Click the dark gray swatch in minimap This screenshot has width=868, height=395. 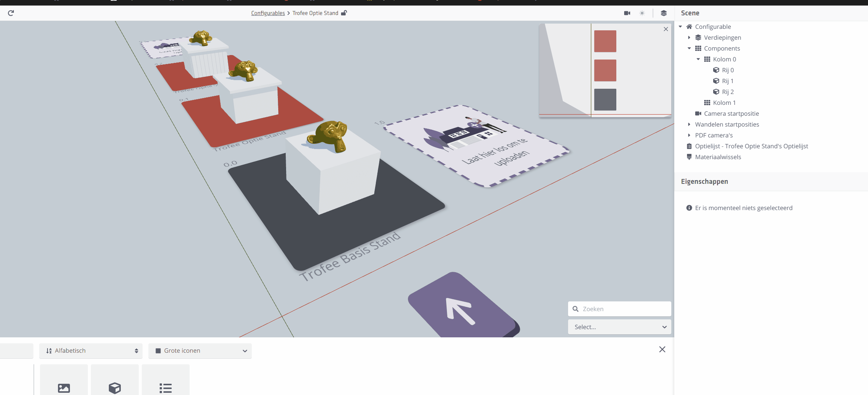click(605, 100)
